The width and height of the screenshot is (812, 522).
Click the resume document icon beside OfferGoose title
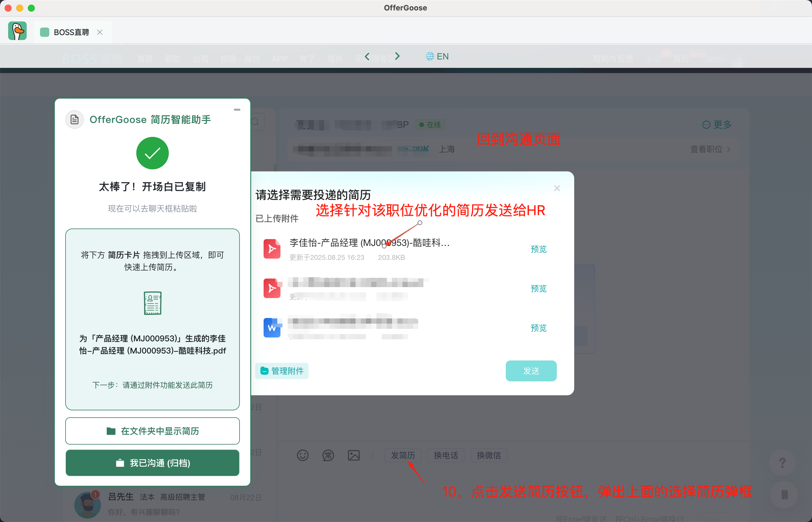pyautogui.click(x=74, y=119)
